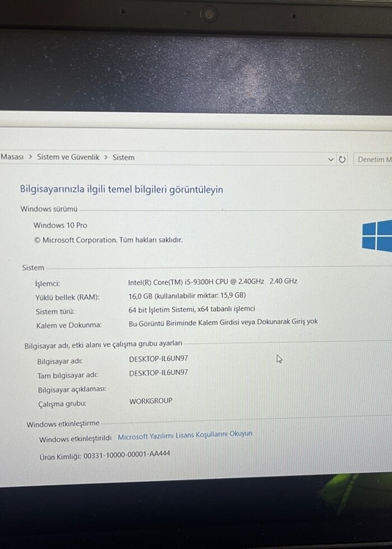This screenshot has width=392, height=549.
Task: Click the Denetim Masası search box
Action: 374,160
